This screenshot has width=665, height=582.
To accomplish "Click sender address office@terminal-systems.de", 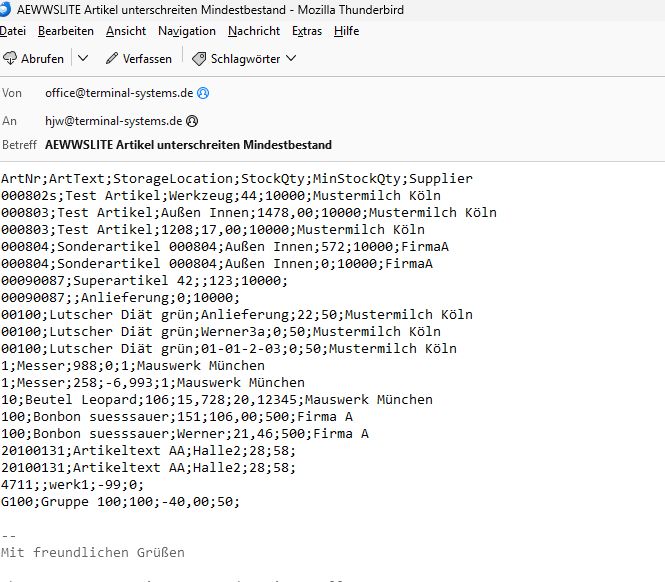I will coord(119,93).
